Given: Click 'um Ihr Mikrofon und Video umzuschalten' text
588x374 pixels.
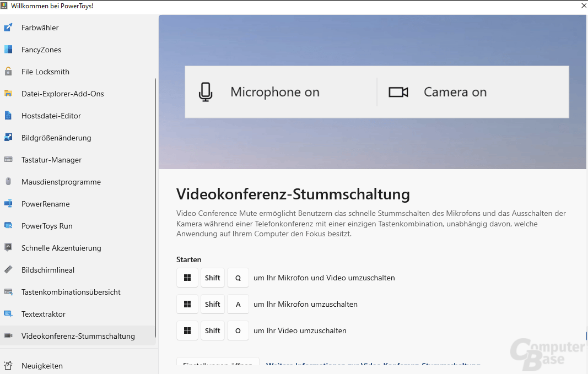Looking at the screenshot, I should point(324,278).
